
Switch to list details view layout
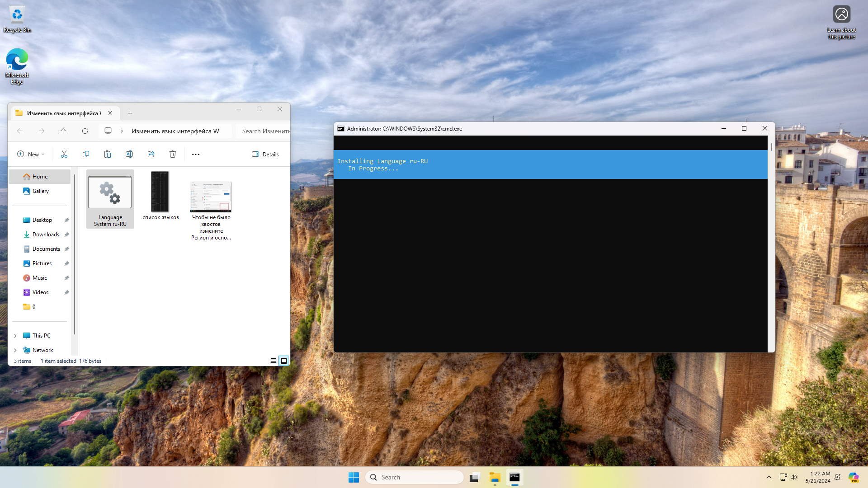(x=273, y=361)
